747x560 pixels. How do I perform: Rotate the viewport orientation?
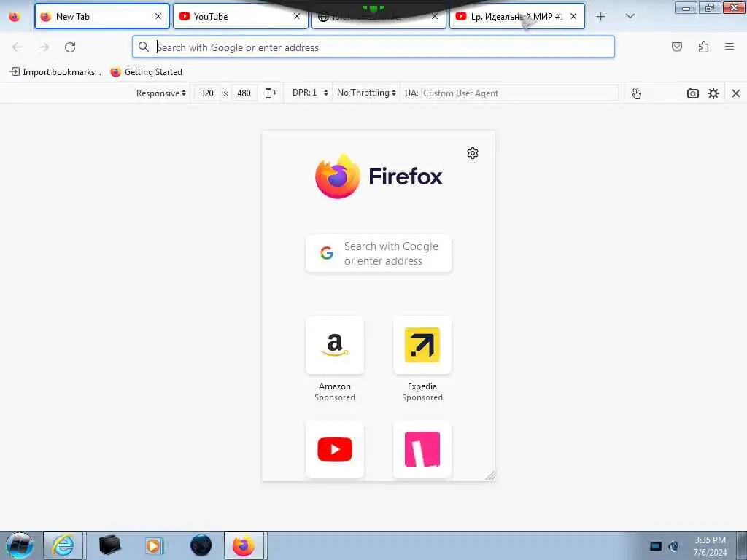click(270, 93)
